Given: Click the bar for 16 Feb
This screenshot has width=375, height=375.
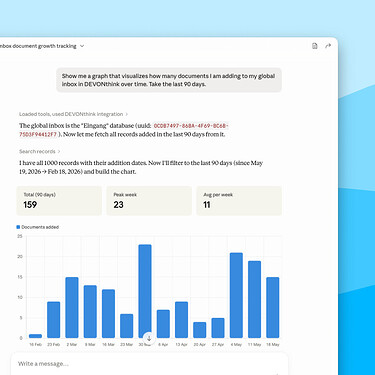Looking at the screenshot, I should (35, 336).
